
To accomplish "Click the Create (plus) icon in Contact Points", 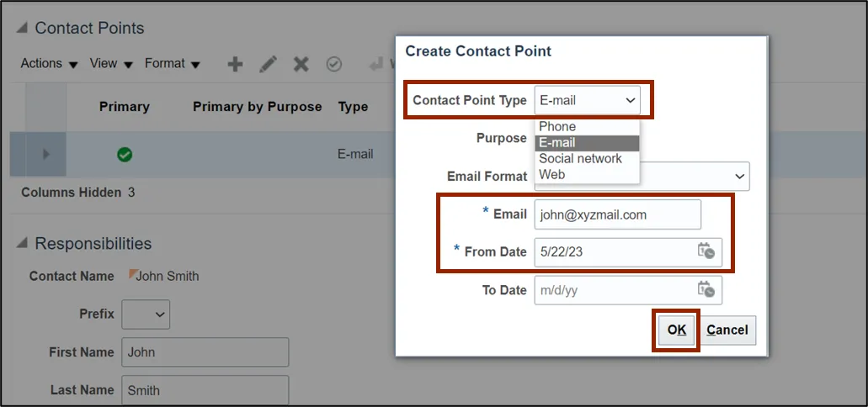I will coord(236,64).
